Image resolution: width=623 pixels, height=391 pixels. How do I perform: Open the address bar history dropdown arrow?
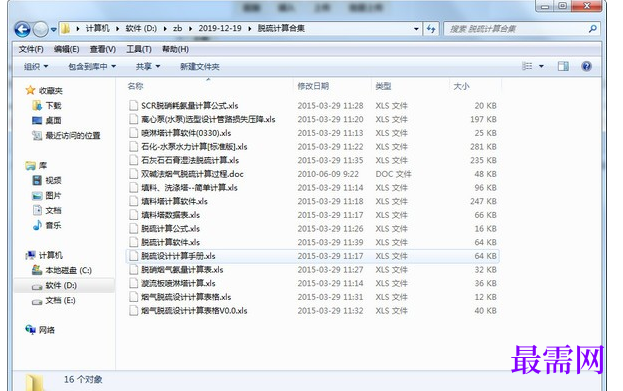[x=416, y=29]
